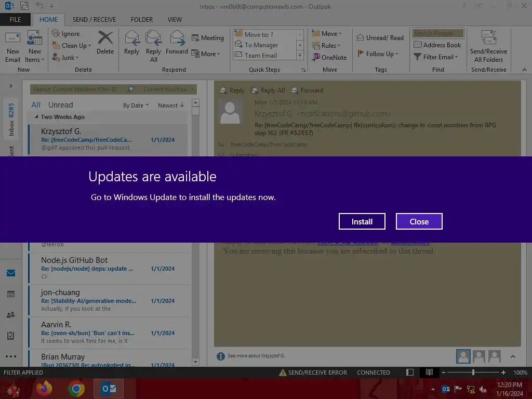Switch to Reading view in the status bar
Viewport: 532px width, 399px height.
click(429, 373)
